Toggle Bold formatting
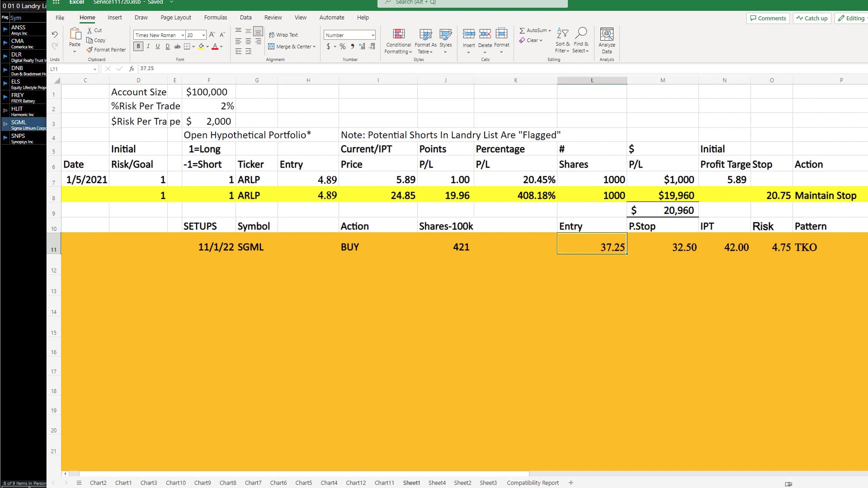 138,47
